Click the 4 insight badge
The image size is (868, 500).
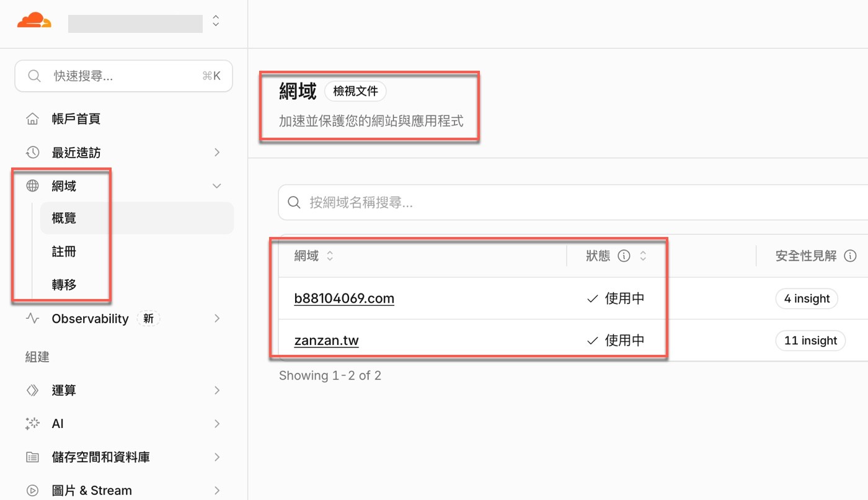pyautogui.click(x=807, y=298)
